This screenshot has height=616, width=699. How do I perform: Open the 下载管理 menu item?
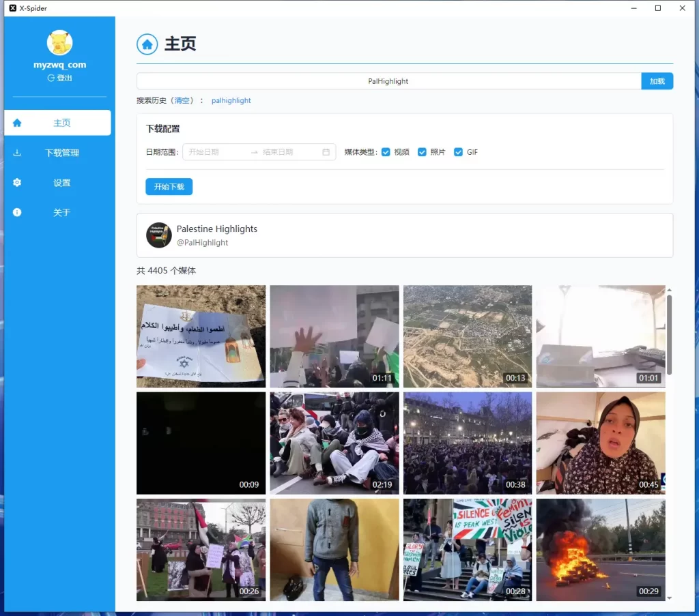[x=57, y=153]
